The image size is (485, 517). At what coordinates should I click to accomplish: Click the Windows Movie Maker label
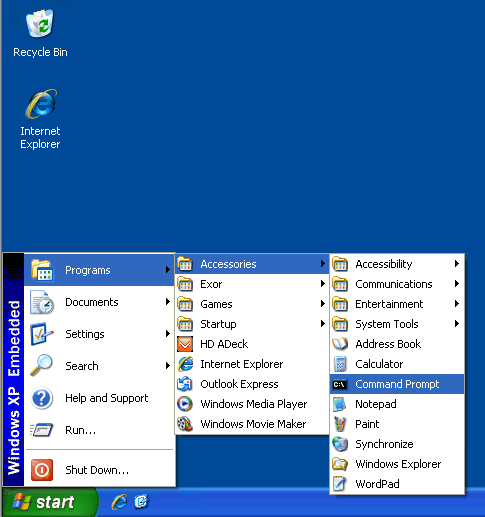[x=253, y=424]
